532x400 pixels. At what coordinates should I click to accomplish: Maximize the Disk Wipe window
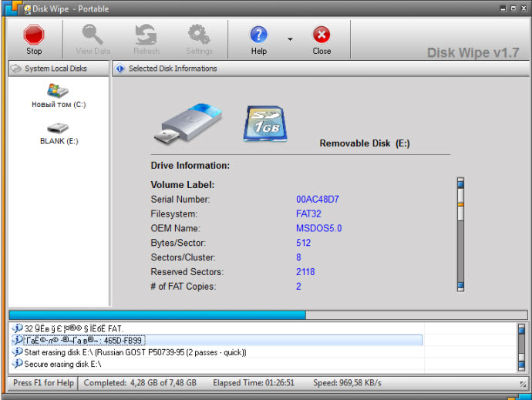pos(513,8)
